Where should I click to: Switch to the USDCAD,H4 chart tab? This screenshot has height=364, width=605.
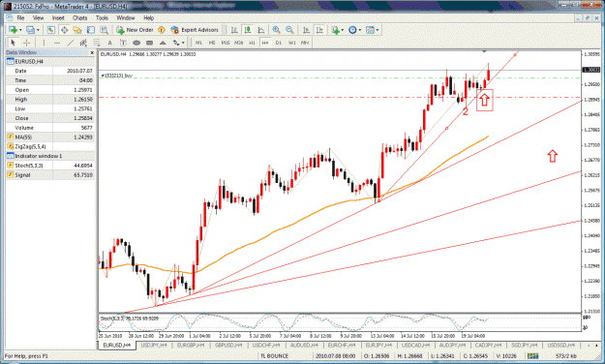pyautogui.click(x=415, y=345)
